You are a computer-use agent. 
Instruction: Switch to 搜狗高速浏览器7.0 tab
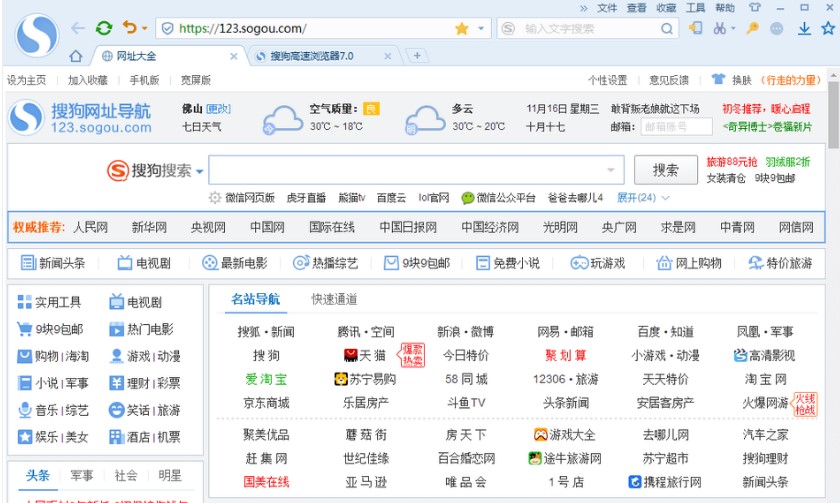click(311, 56)
